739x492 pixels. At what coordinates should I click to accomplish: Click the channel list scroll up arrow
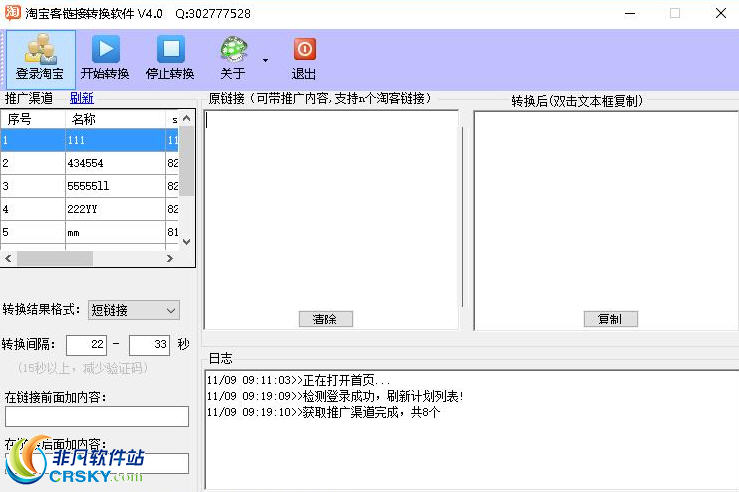point(187,118)
